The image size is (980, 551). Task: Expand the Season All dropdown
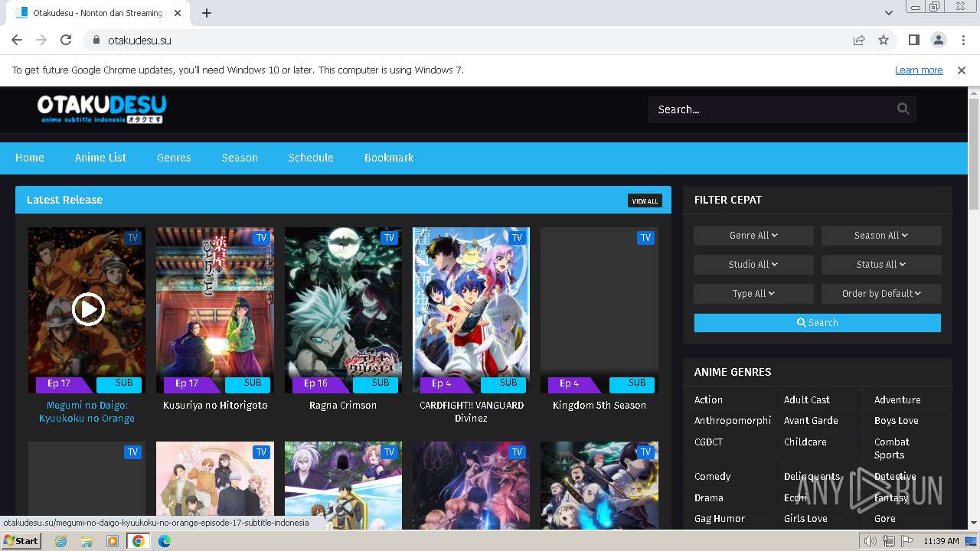[x=881, y=236]
